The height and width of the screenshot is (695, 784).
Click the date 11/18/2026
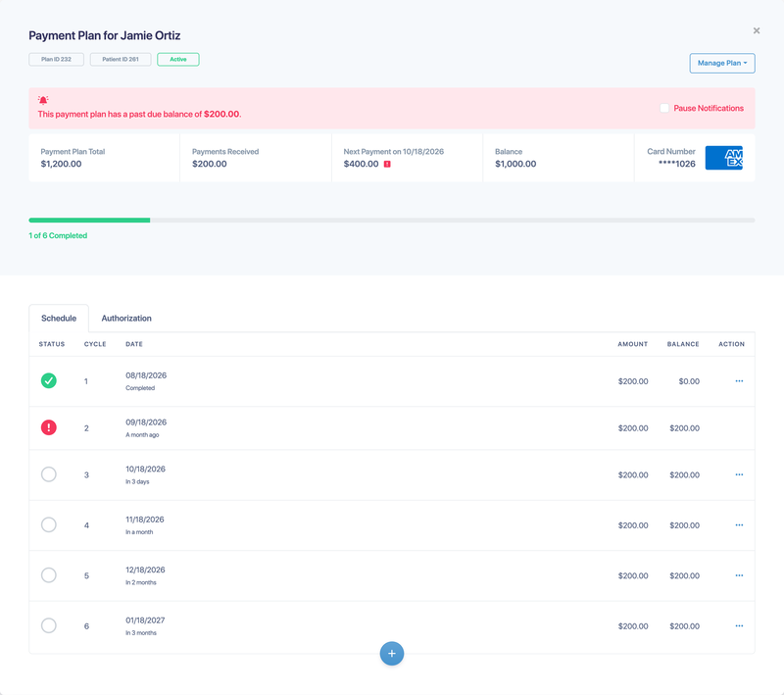pyautogui.click(x=145, y=520)
